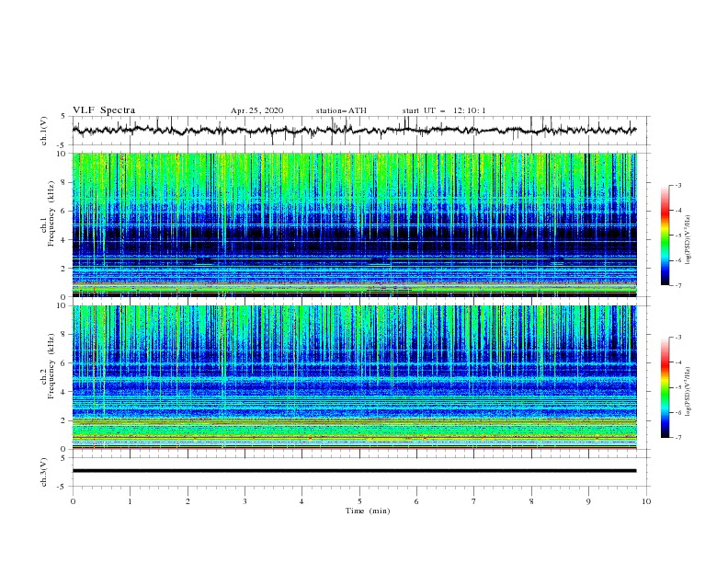Click the upper colorbar log(PSD) label
Image resolution: width=728 pixels, height=563 pixels.
coord(688,240)
